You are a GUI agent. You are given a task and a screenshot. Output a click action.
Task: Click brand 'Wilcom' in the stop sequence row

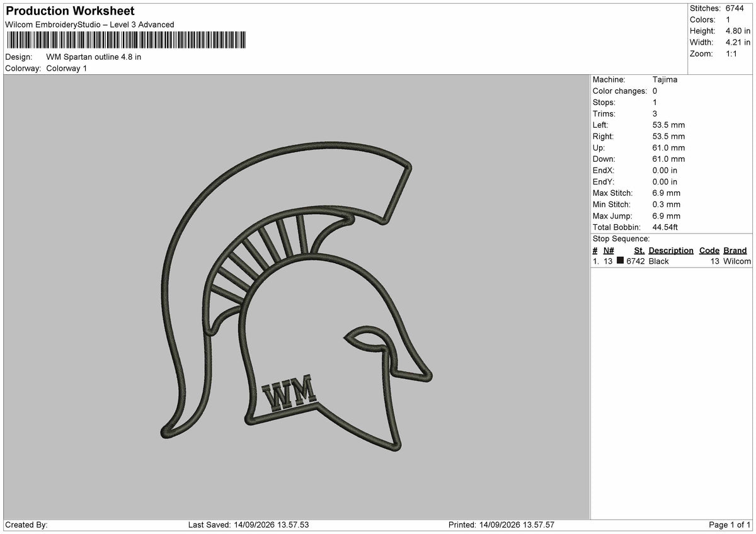pos(737,261)
